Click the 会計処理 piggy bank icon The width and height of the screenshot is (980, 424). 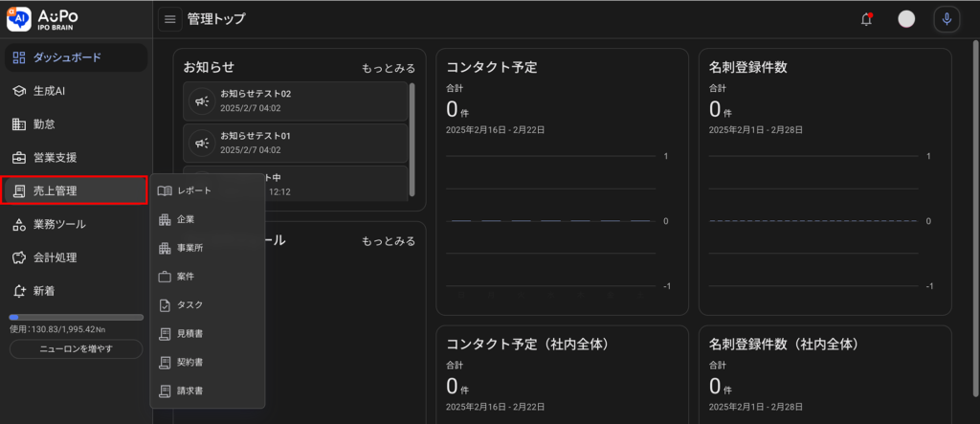(x=19, y=257)
